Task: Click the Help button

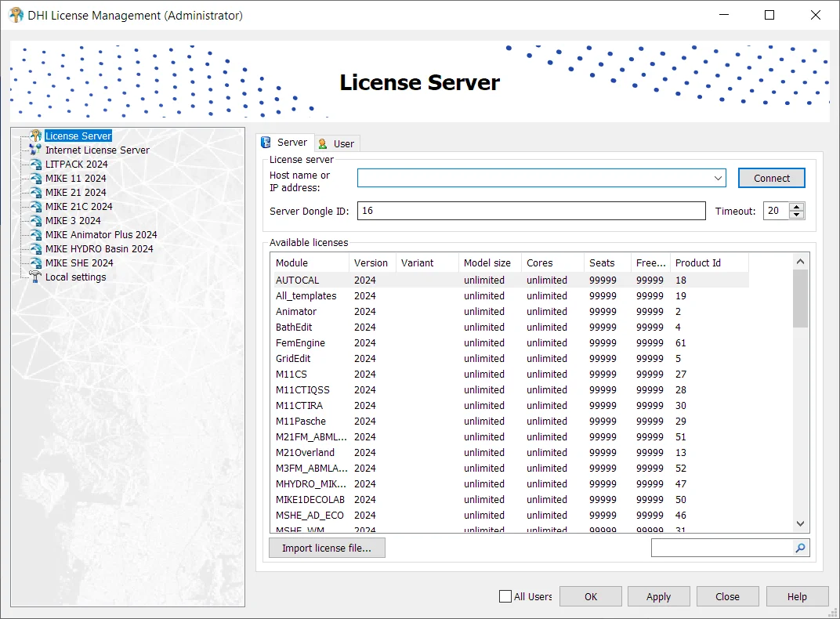Action: pos(797,596)
